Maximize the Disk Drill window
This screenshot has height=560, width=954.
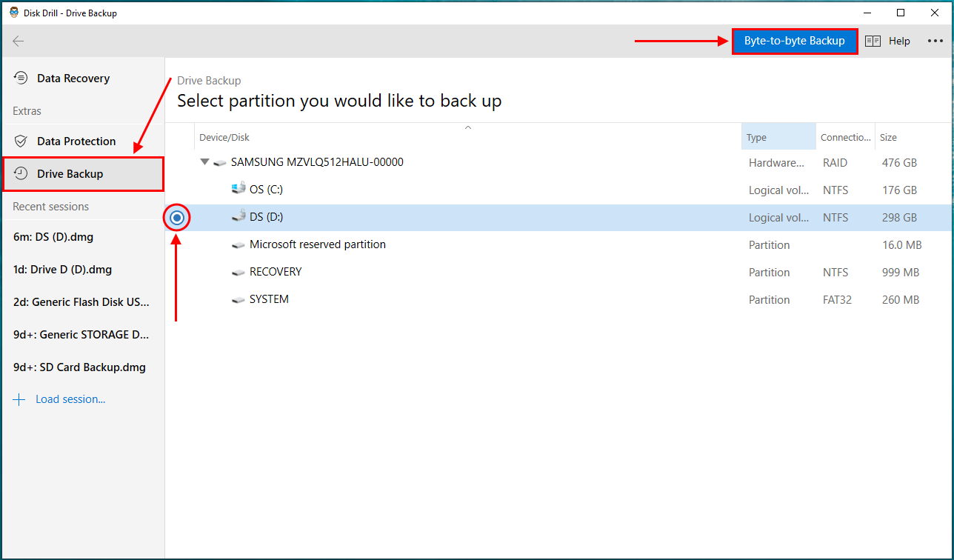point(901,13)
